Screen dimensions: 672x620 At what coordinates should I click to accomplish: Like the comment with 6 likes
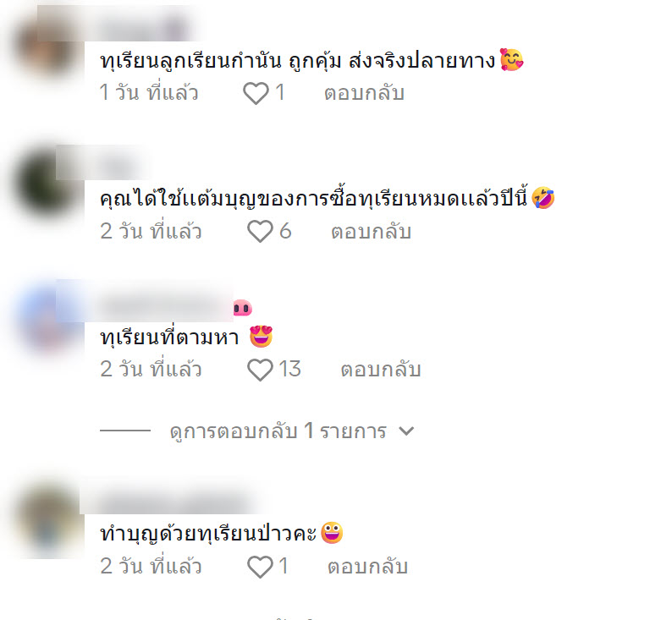[x=260, y=231]
